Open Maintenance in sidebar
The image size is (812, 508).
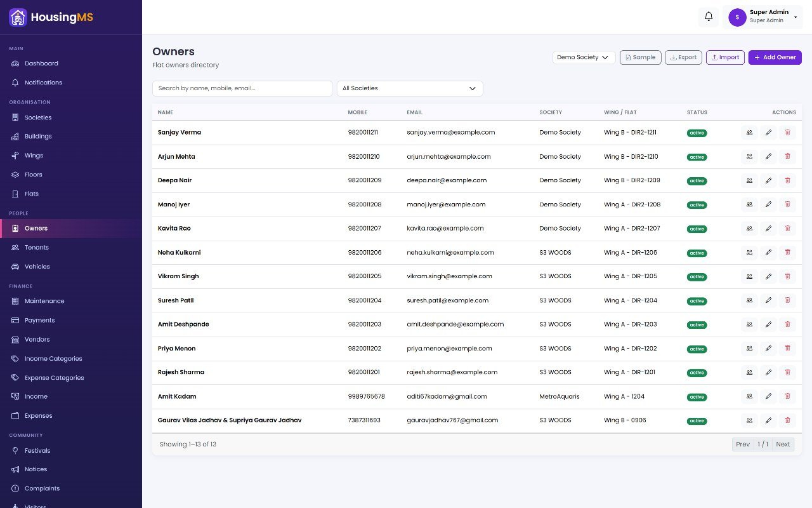click(71, 301)
